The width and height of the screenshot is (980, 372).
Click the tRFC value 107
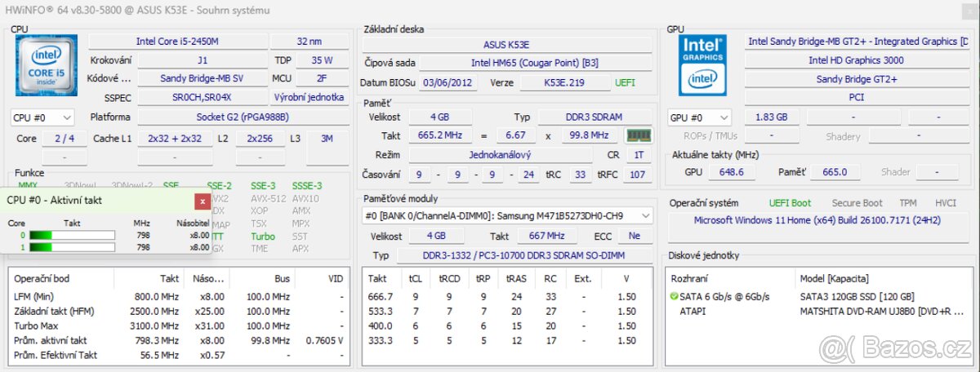pos(639,175)
